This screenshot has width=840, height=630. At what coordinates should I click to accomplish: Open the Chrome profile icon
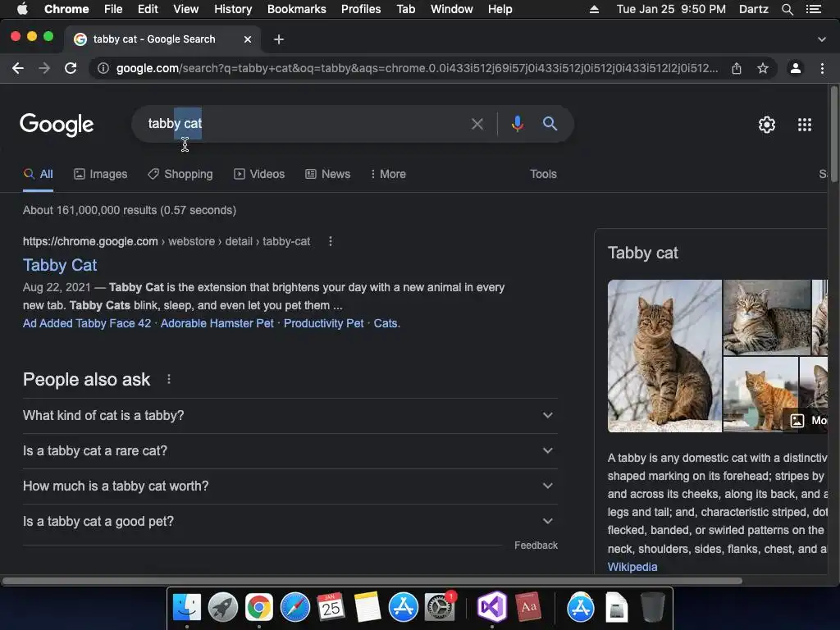click(796, 68)
